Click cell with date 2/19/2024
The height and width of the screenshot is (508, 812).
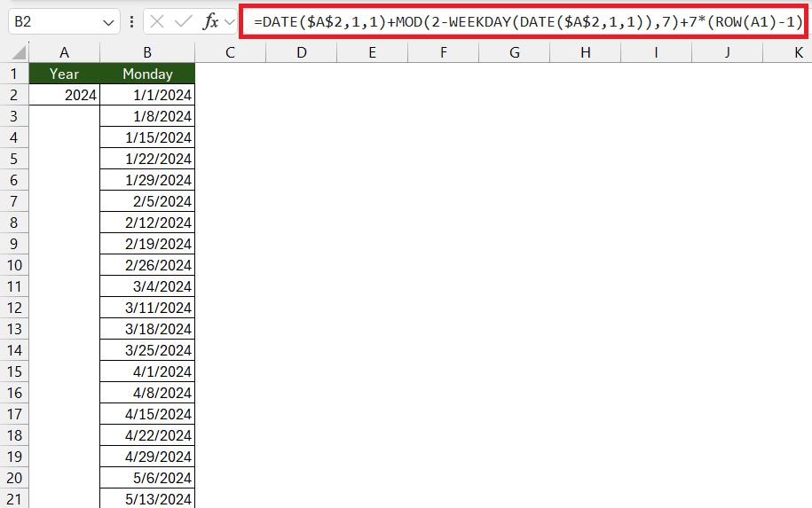(x=147, y=244)
